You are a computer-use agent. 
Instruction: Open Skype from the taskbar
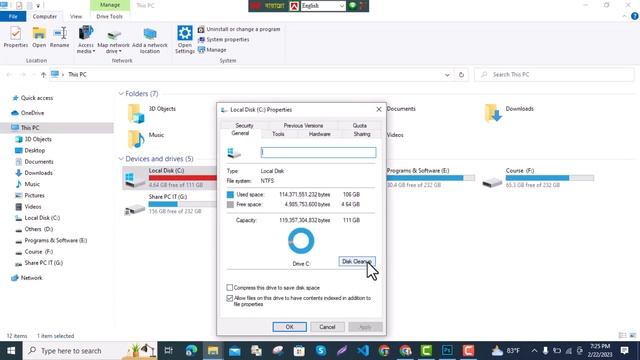point(321,351)
